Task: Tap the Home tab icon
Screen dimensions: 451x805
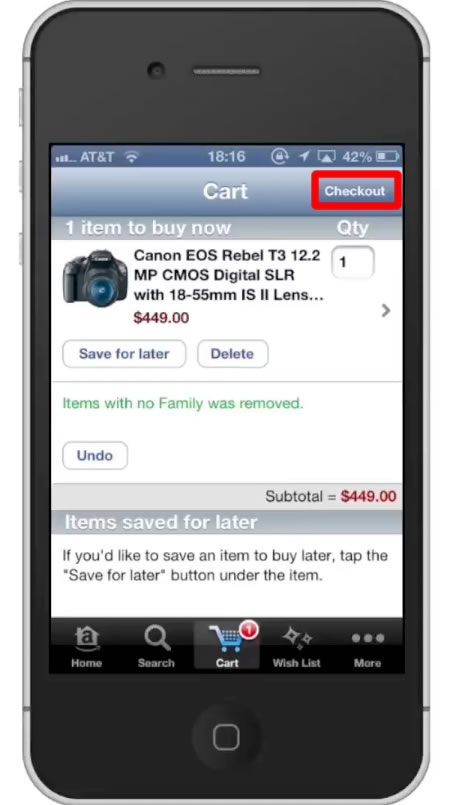Action: point(86,639)
